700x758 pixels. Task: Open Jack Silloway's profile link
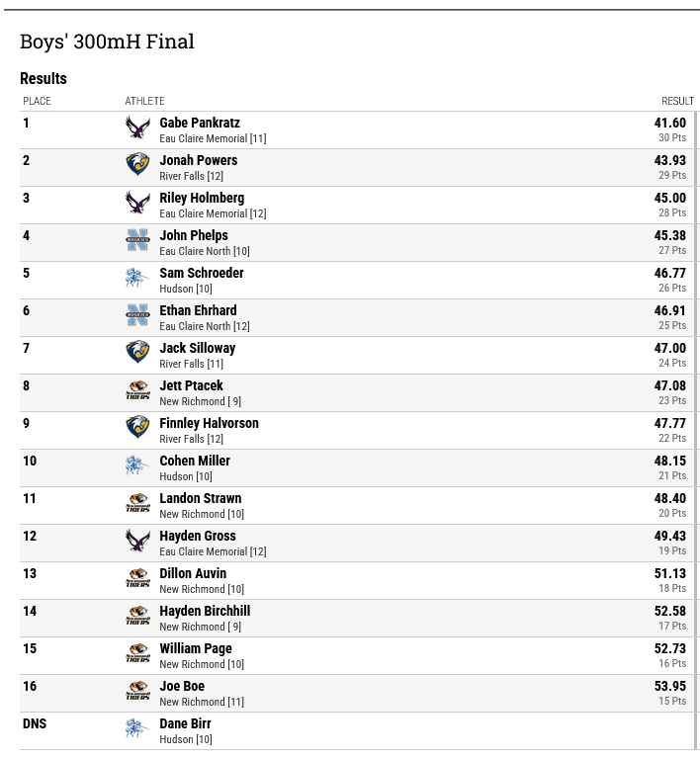click(x=198, y=348)
